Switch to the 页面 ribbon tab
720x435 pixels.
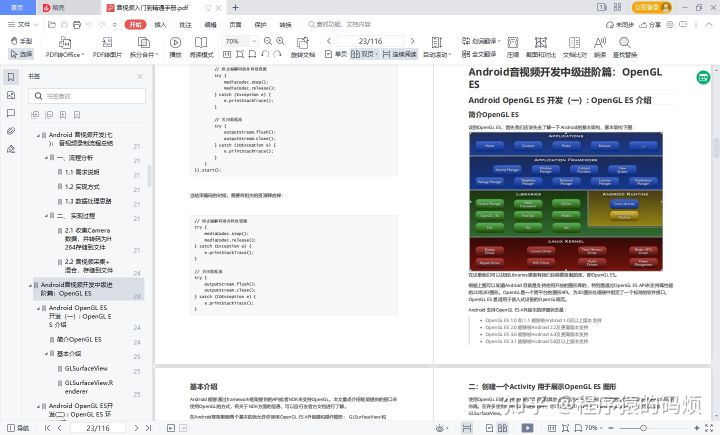(235, 25)
